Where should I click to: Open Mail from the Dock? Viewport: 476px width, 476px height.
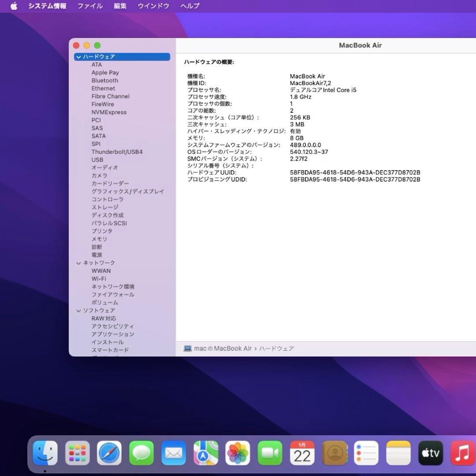point(173,452)
